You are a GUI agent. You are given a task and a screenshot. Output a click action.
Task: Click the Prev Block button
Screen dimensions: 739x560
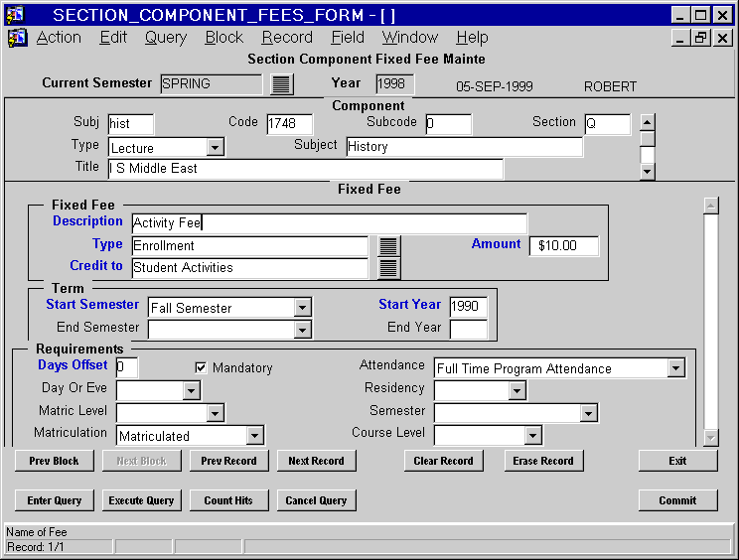pos(55,461)
